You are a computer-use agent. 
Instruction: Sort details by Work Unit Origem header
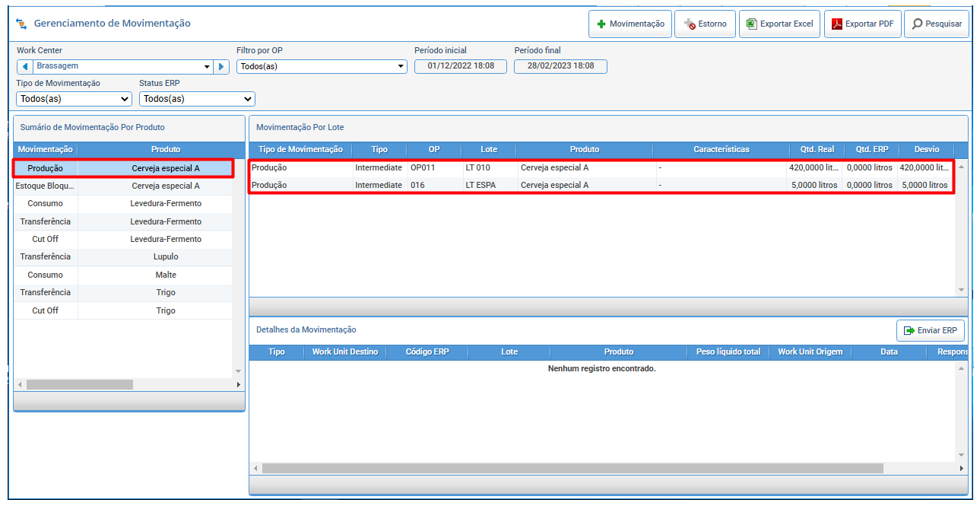pos(810,352)
